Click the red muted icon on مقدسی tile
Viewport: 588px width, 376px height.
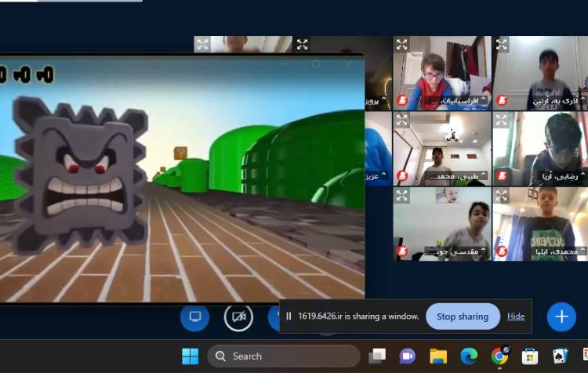click(402, 251)
